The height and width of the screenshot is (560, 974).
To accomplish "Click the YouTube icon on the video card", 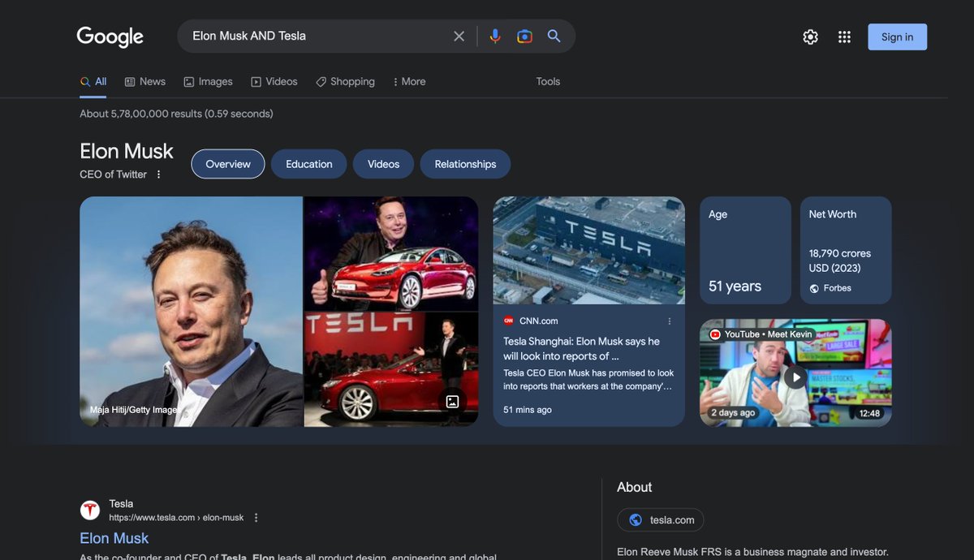I will (715, 334).
